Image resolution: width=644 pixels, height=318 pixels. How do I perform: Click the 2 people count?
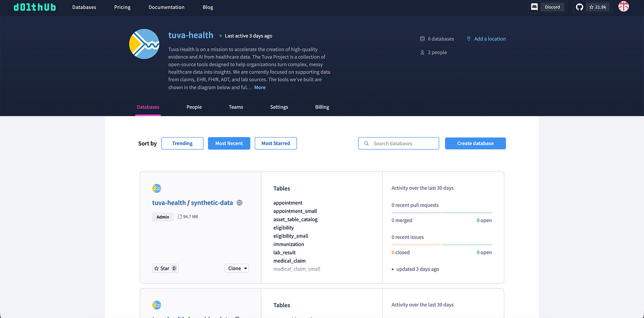tap(437, 52)
